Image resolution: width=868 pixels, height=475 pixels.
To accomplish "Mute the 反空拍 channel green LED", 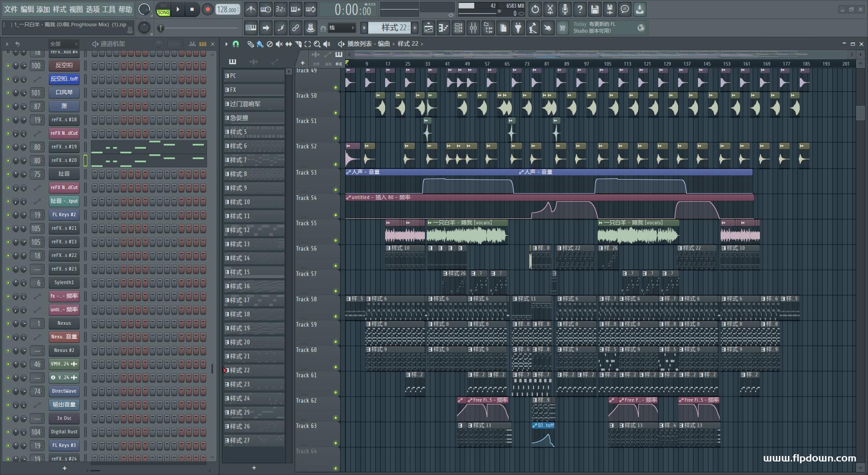I will click(x=8, y=66).
